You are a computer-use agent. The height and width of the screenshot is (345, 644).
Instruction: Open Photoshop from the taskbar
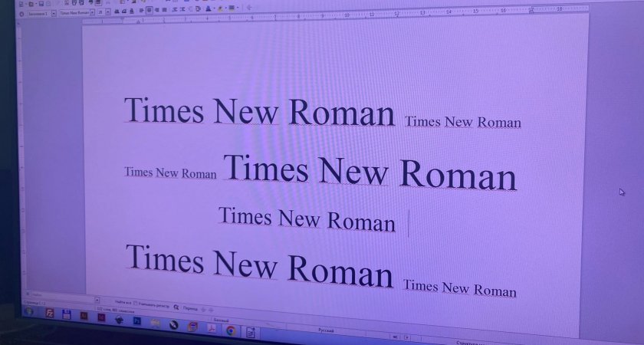coord(136,321)
